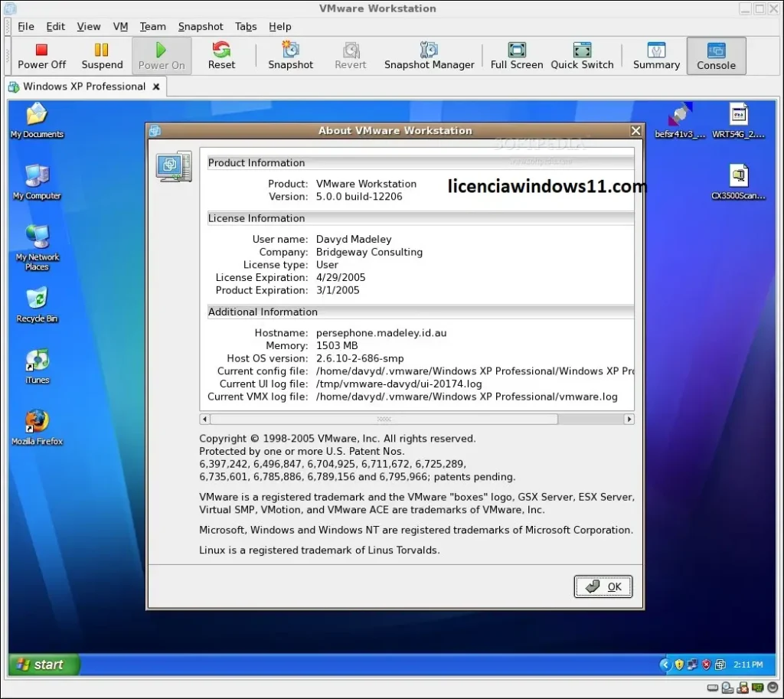Image resolution: width=784 pixels, height=699 pixels.
Task: Click the VMX log file path ending vmware.log
Action: click(x=466, y=397)
